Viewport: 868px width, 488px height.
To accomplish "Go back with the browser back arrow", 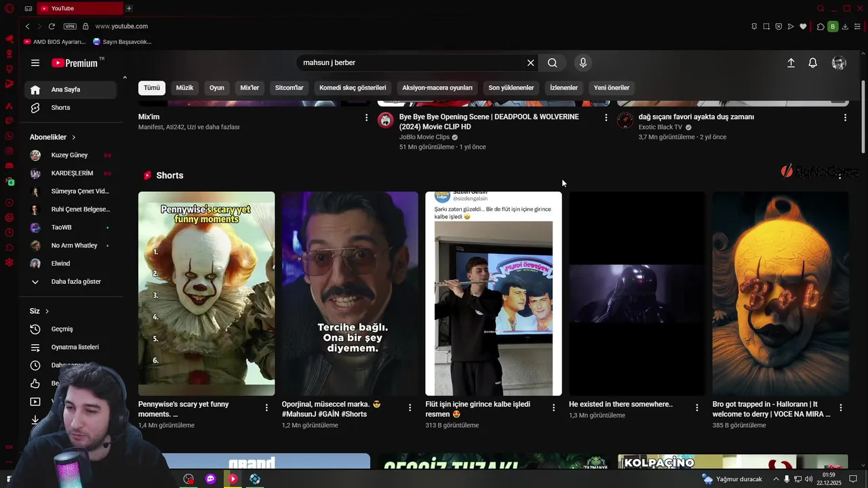I will (27, 26).
